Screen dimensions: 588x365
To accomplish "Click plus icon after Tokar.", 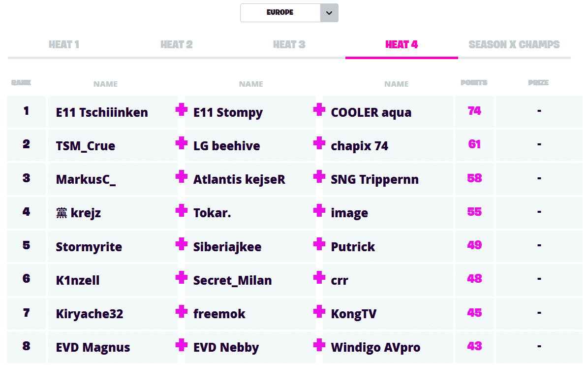I will point(319,211).
